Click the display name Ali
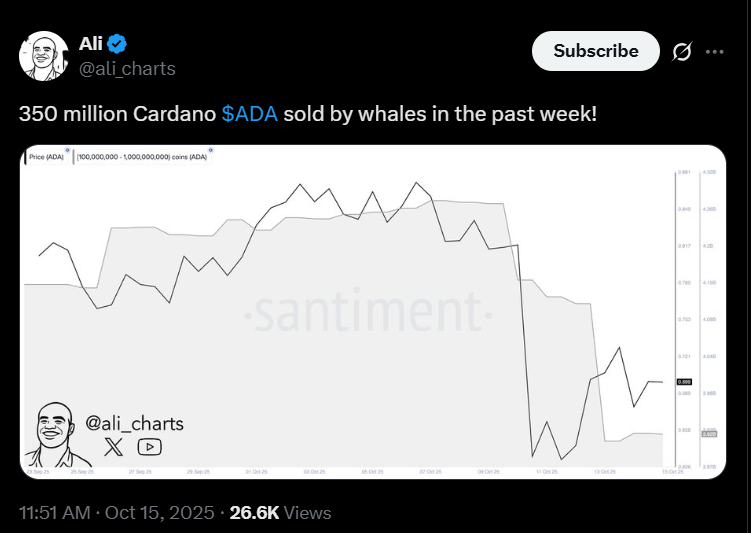Image resolution: width=751 pixels, height=533 pixels. pos(91,43)
